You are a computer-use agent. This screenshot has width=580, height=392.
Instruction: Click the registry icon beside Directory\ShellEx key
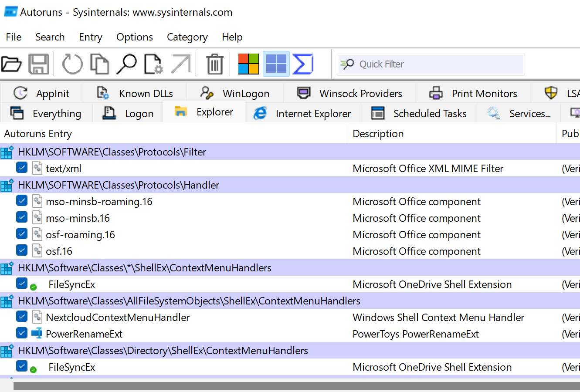pyautogui.click(x=7, y=351)
